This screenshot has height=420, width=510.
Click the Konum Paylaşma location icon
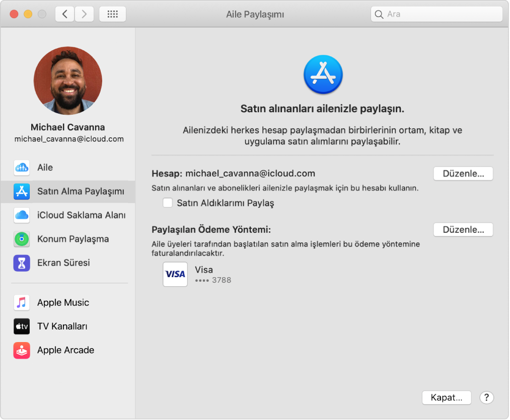pyautogui.click(x=22, y=239)
